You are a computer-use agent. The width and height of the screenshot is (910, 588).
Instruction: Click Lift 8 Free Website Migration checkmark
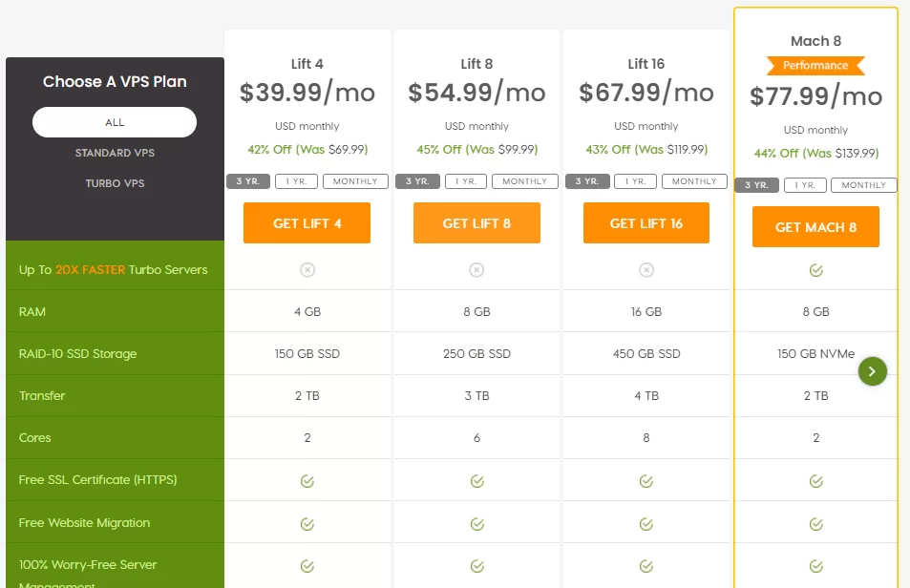[x=476, y=523]
